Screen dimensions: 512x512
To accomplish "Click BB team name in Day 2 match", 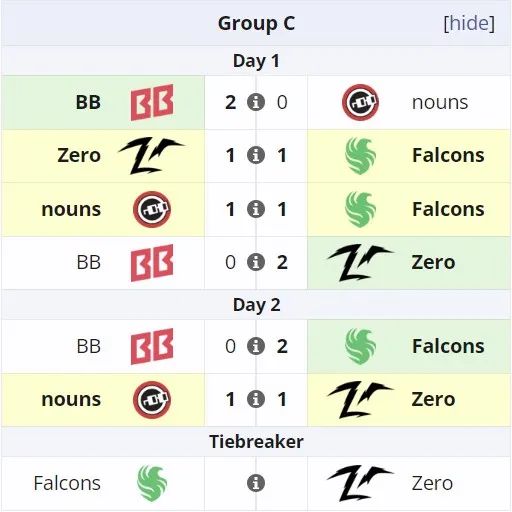I will click(x=89, y=346).
